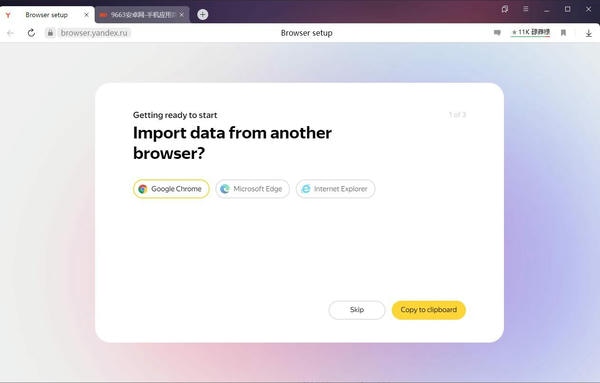Click the Microsoft Edge logo icon
Image resolution: width=600 pixels, height=383 pixels.
coord(225,189)
